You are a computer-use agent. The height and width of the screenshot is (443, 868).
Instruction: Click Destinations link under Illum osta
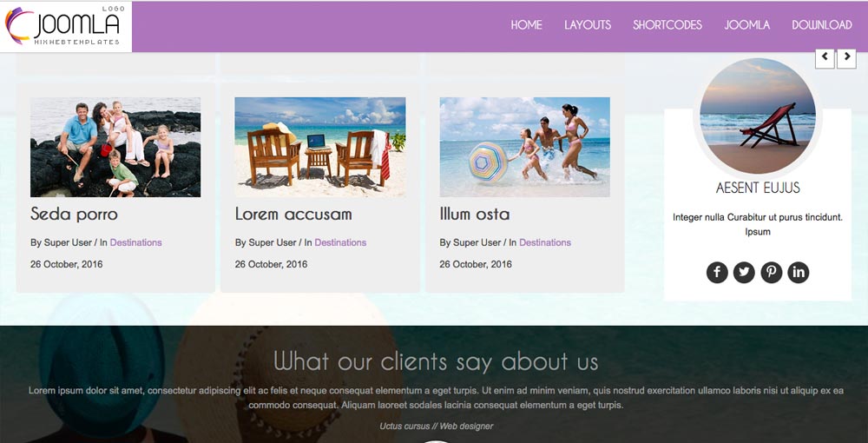(545, 242)
